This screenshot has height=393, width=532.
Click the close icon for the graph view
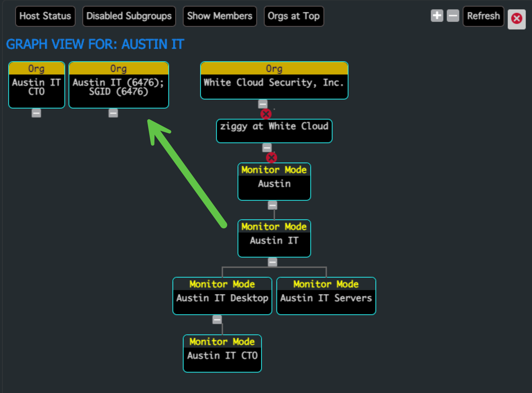(516, 19)
